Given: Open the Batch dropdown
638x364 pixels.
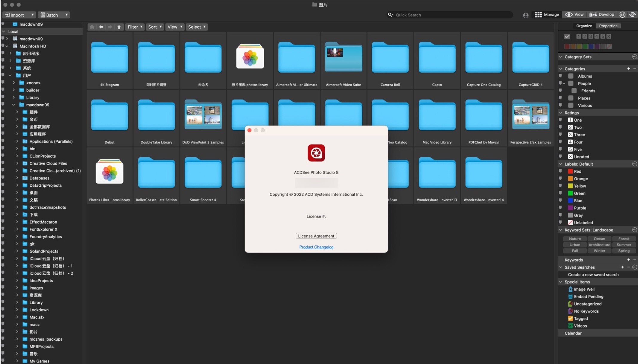Looking at the screenshot, I should click(54, 15).
